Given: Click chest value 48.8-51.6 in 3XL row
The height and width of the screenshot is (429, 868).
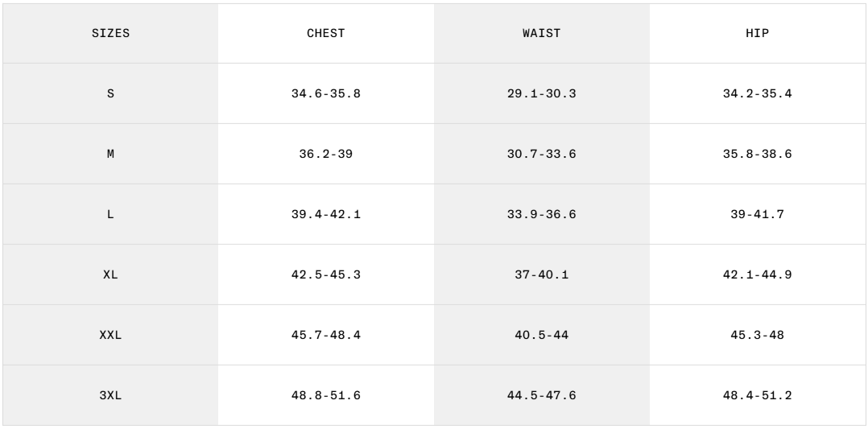Looking at the screenshot, I should (325, 395).
